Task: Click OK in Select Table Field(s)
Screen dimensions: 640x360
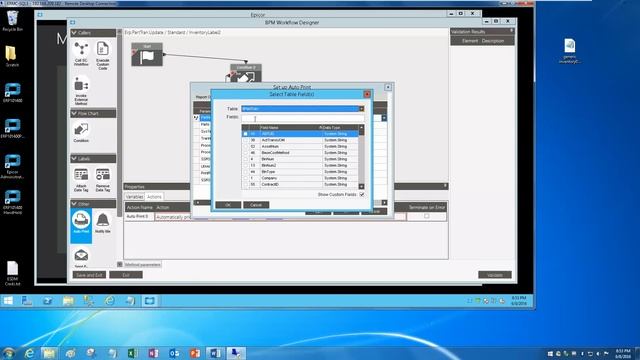Action: pos(228,205)
